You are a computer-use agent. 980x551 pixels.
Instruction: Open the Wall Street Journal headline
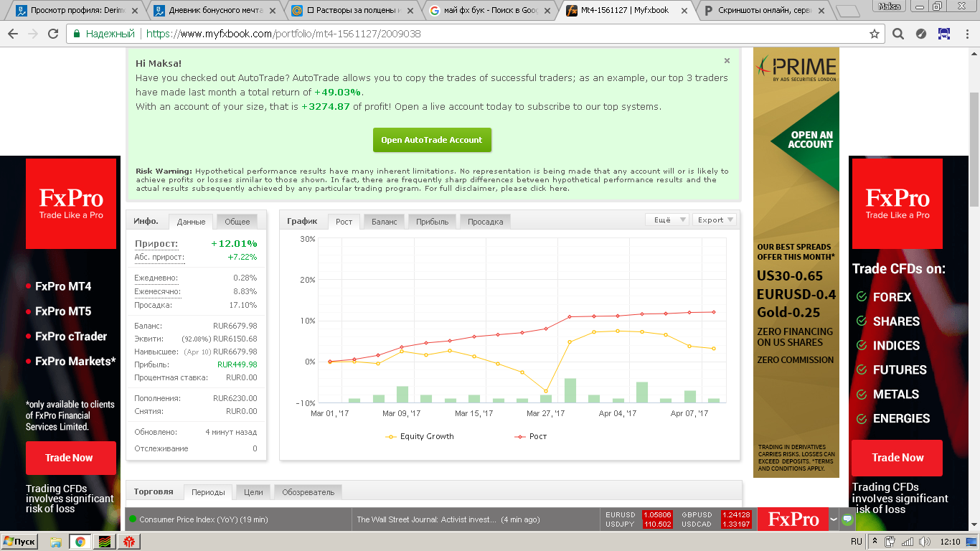pyautogui.click(x=448, y=519)
